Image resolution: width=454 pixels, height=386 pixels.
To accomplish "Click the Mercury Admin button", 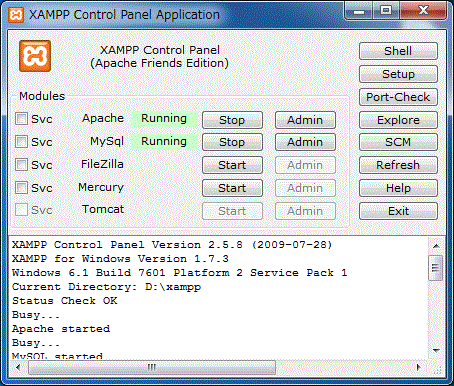I will coord(305,188).
